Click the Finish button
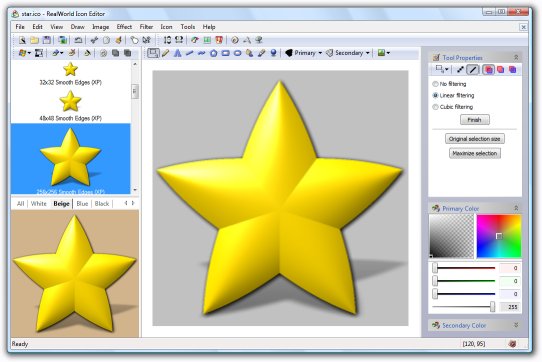The image size is (542, 362). tap(475, 120)
